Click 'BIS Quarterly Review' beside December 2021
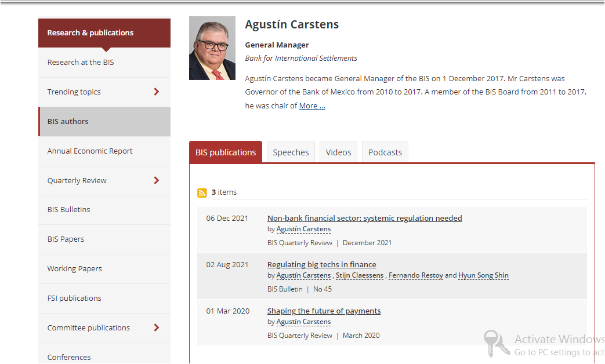Viewport: 605px width, 364px height. click(x=300, y=243)
